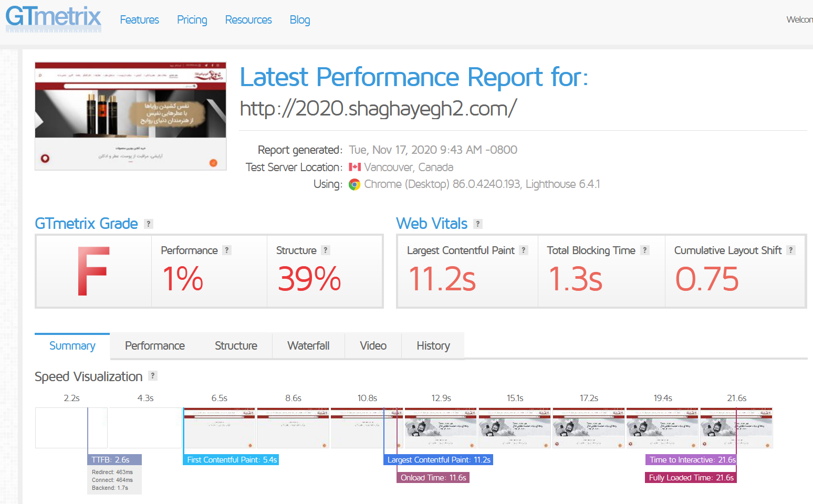Open Total Blocking Time help icon
This screenshot has width=813, height=504.
(x=645, y=250)
